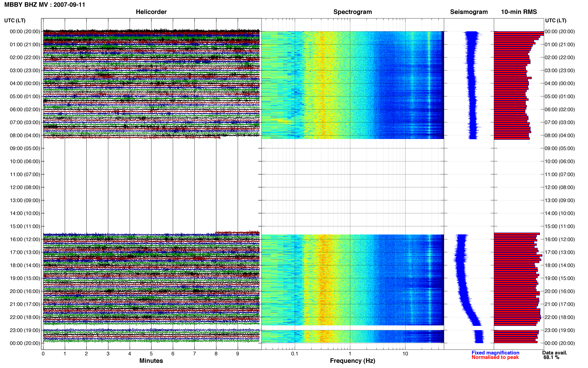This screenshot has width=588, height=368.
Task: Click the topmost red RMS bar at 00:00
Action: coord(519,33)
